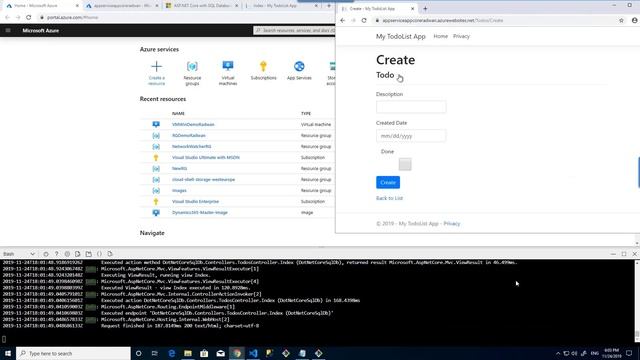Click Windows Type here to search box
This screenshot has height=360, width=640.
[x=73, y=353]
